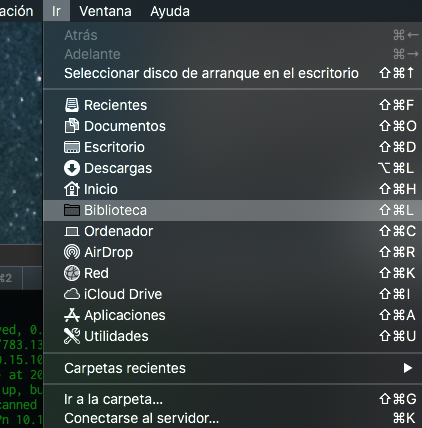
Task: Go to Aplicaciones entry
Action: [232, 315]
